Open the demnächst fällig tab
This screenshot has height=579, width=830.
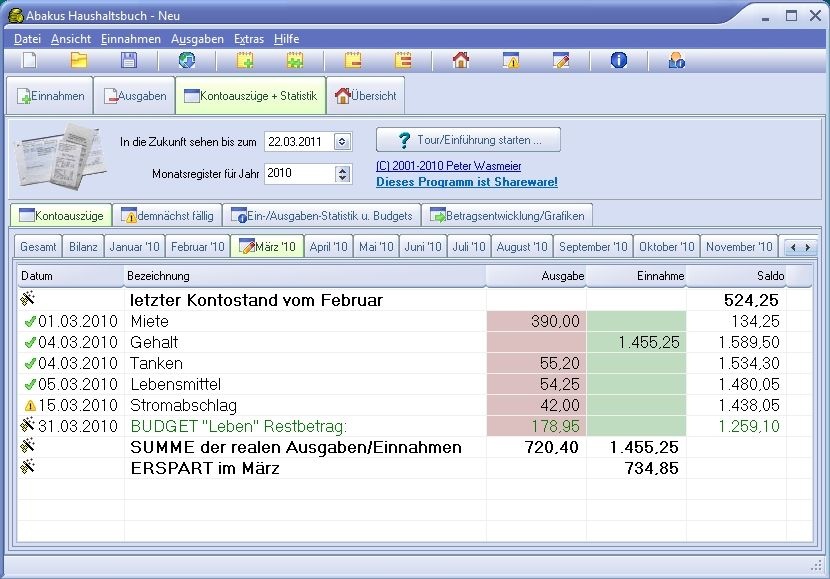pyautogui.click(x=165, y=215)
